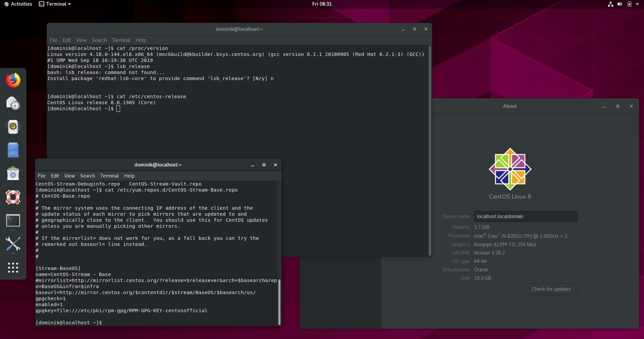Open Terminal icon in the dock
This screenshot has width=644, height=339.
pos(13,221)
